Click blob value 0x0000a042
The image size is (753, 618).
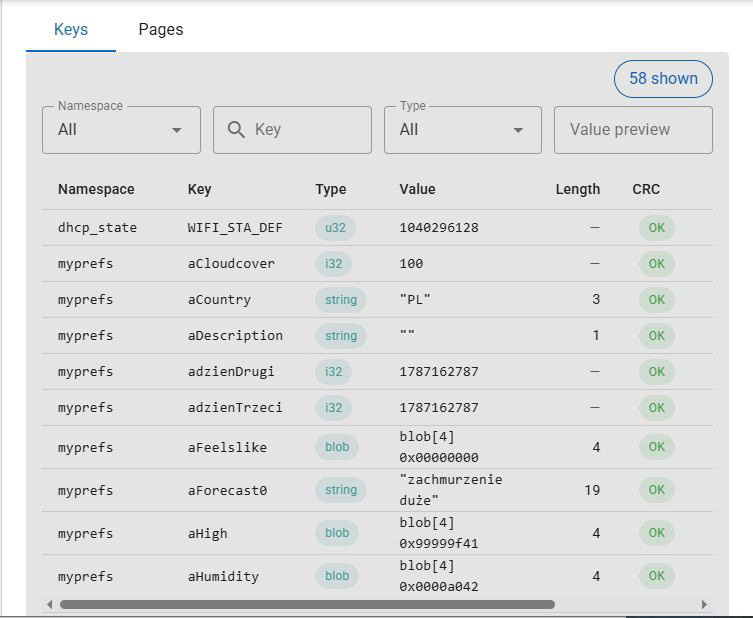(439, 587)
